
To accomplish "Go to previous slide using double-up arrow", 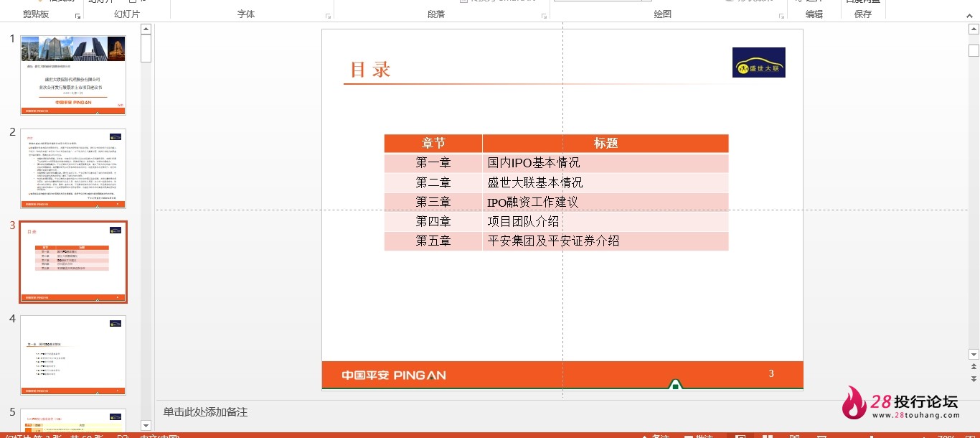I will click(974, 367).
